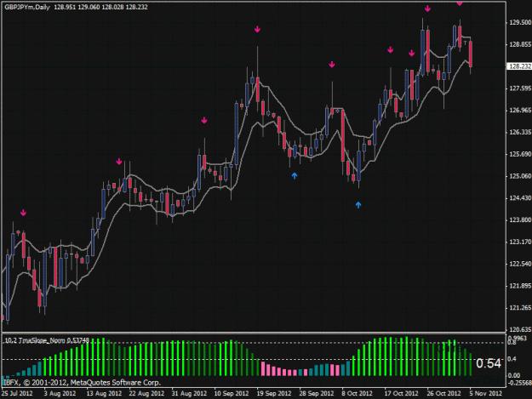
Task: Select the blue up arrow near 125.060 level
Action: [295, 175]
